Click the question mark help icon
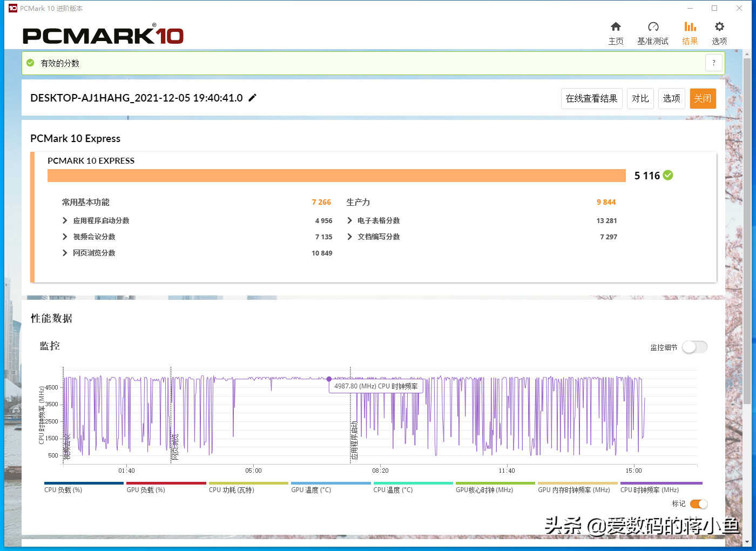The height and width of the screenshot is (551, 756). tap(713, 63)
